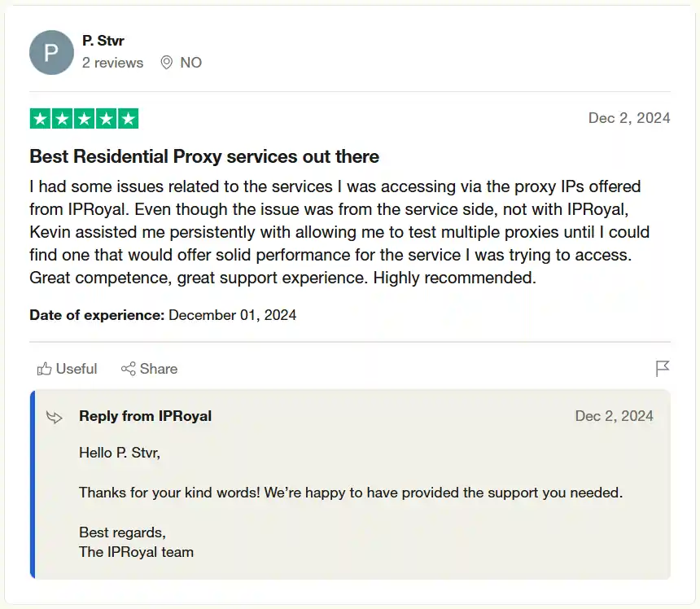The image size is (700, 609).
Task: Click the Share label next to its icon
Action: [159, 368]
